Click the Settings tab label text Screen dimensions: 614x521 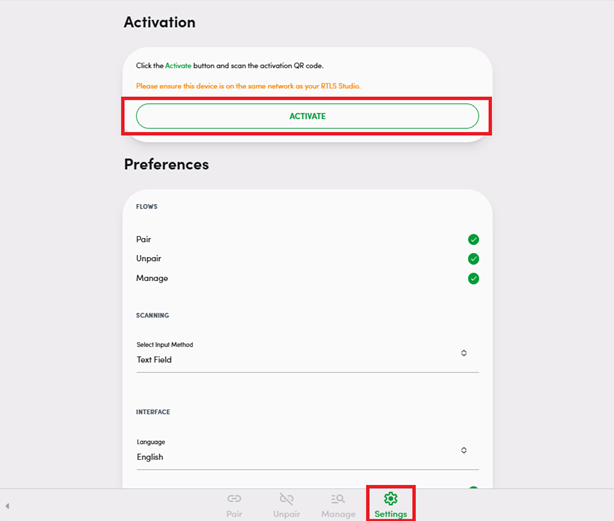(x=391, y=514)
